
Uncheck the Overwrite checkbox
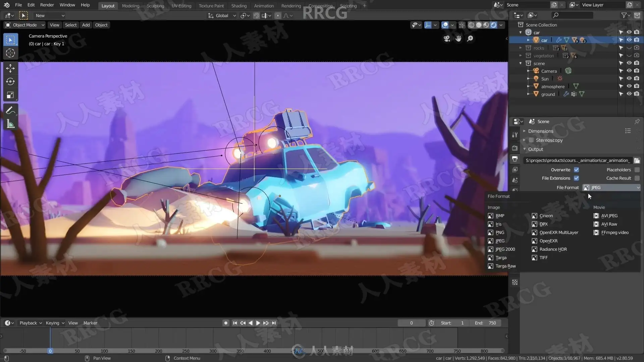(576, 170)
